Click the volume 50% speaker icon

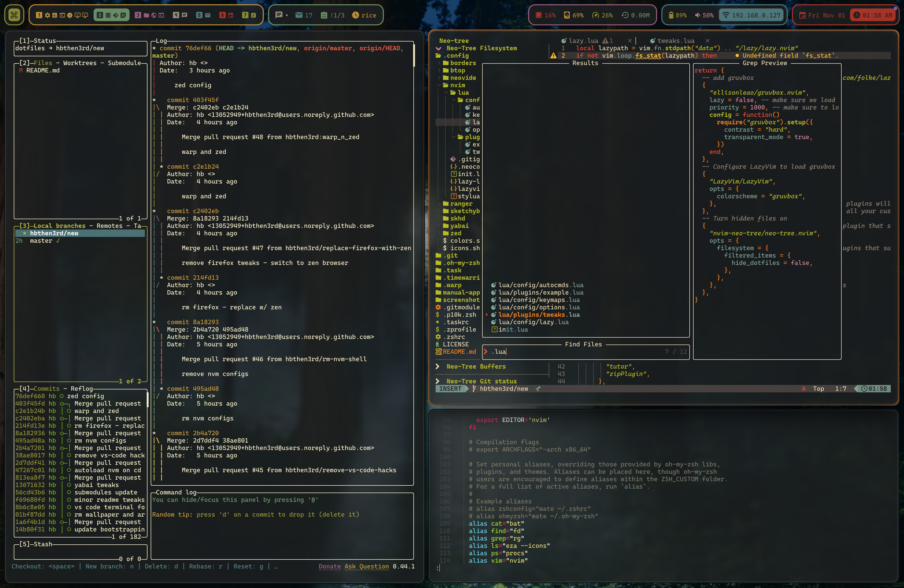point(697,15)
